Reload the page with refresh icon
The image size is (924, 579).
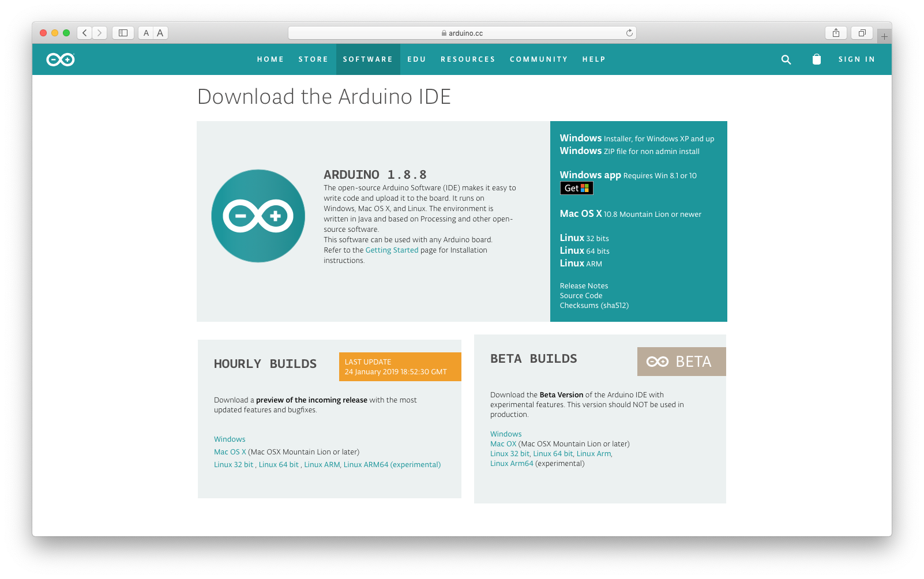[629, 33]
